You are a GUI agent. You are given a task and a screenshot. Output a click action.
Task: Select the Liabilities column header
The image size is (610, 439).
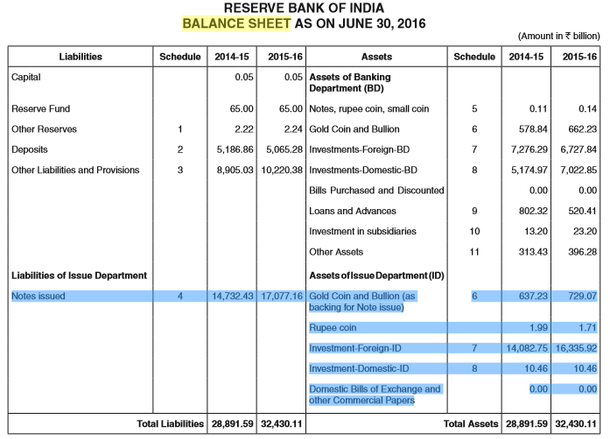81,57
